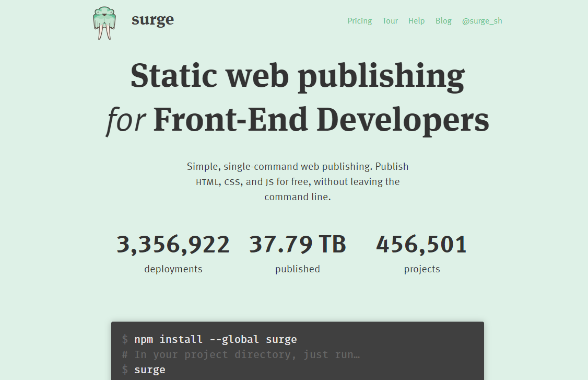Visit the Blog link
The image size is (588, 380).
coord(443,21)
